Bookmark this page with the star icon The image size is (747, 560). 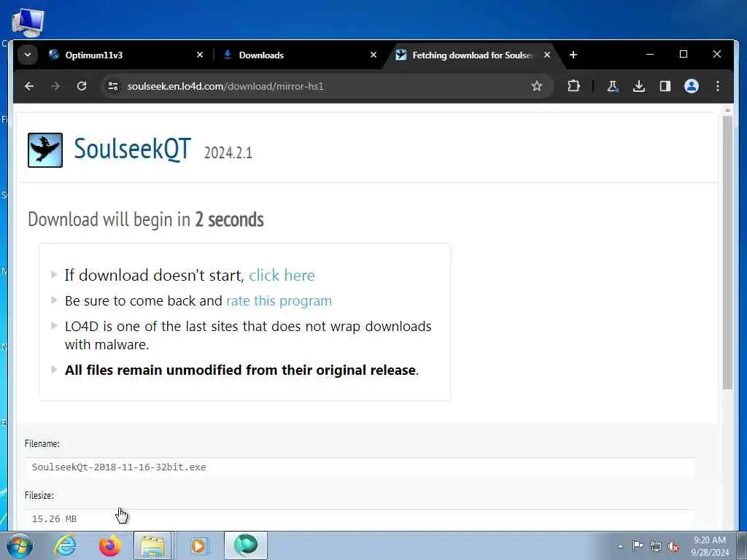pos(537,86)
